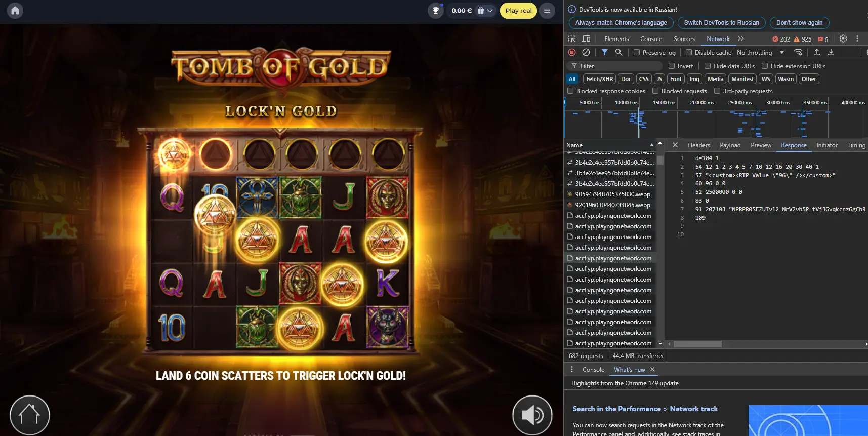Click Don't show again button
This screenshot has width=868, height=436.
point(799,23)
